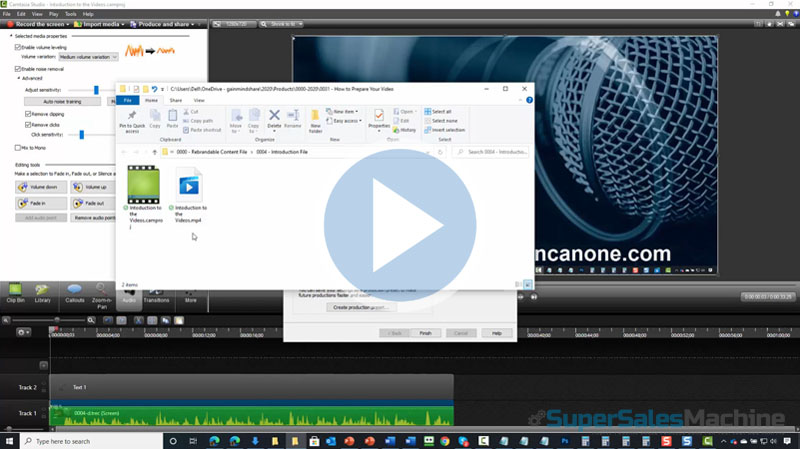Image resolution: width=800 pixels, height=449 pixels.
Task: Switch to the Share tab in Explorer
Action: click(x=176, y=100)
